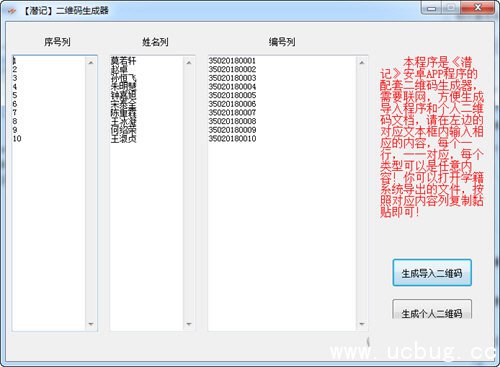Click the 生成个人二维码 button
This screenshot has height=367, width=500.
coord(432,310)
